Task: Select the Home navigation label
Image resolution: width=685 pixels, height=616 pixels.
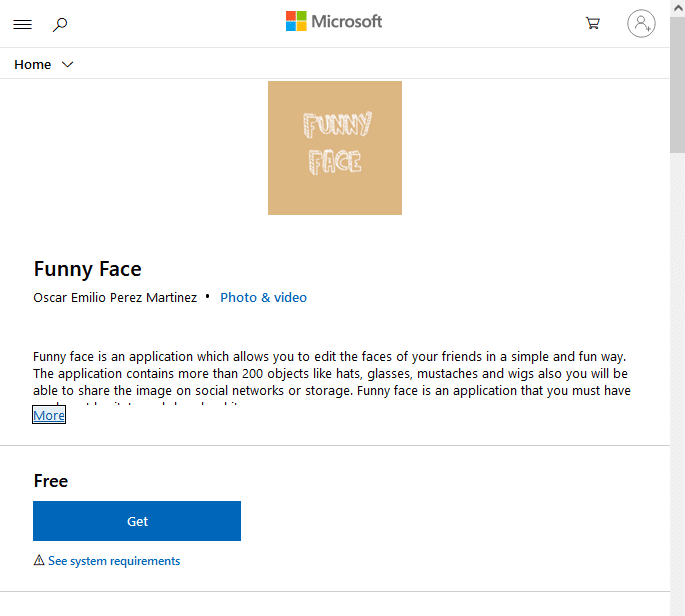Action: 33,65
